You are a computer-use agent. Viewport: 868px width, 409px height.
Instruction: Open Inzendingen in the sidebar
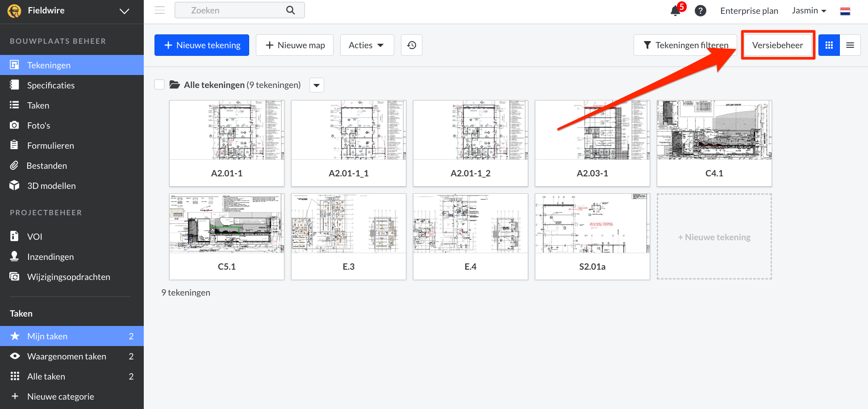72,257
